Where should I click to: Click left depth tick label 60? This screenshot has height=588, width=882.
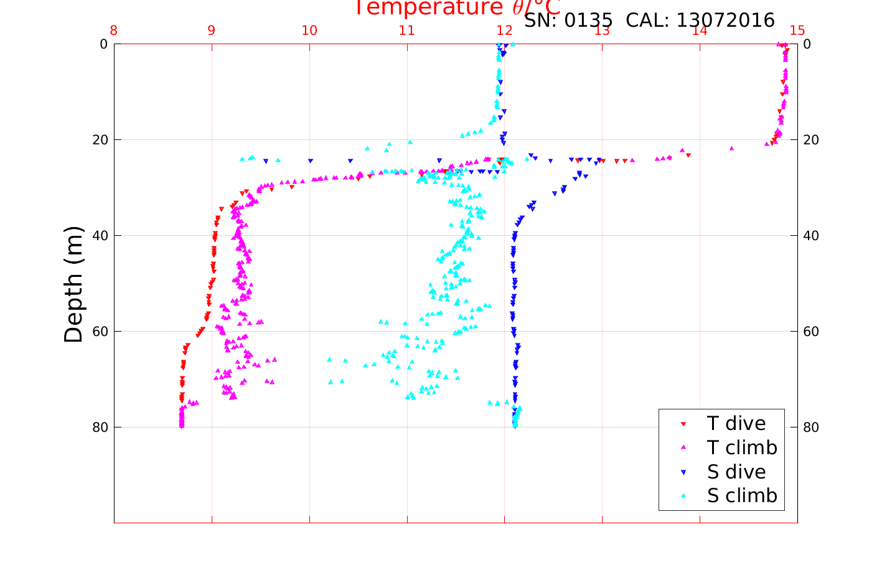(100, 332)
